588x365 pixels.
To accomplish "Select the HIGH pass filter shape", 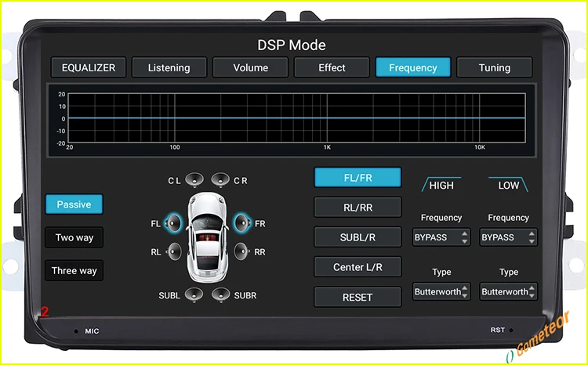I will pos(441,185).
